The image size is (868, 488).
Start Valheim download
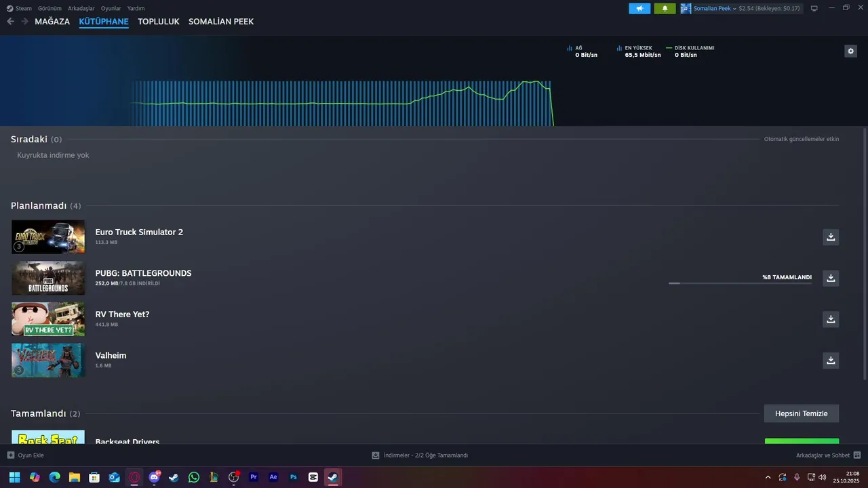click(831, 360)
